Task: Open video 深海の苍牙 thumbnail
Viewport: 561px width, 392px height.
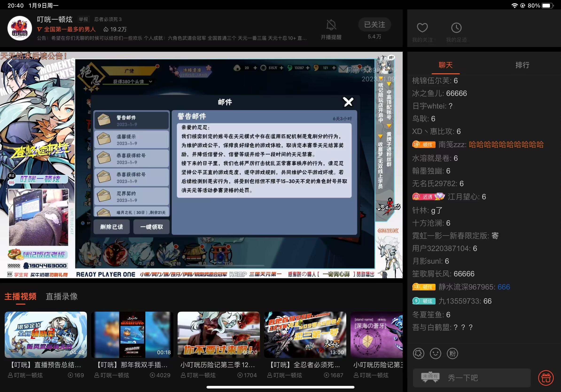Action: click(377, 335)
